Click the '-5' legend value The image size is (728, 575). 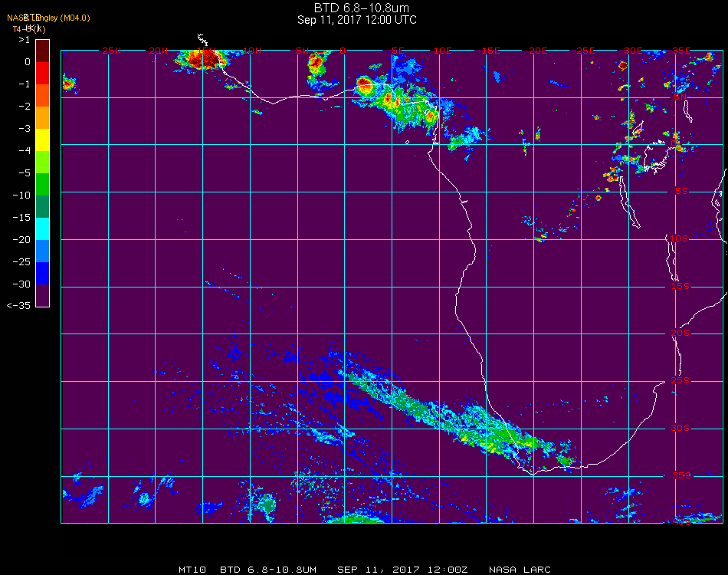point(25,172)
